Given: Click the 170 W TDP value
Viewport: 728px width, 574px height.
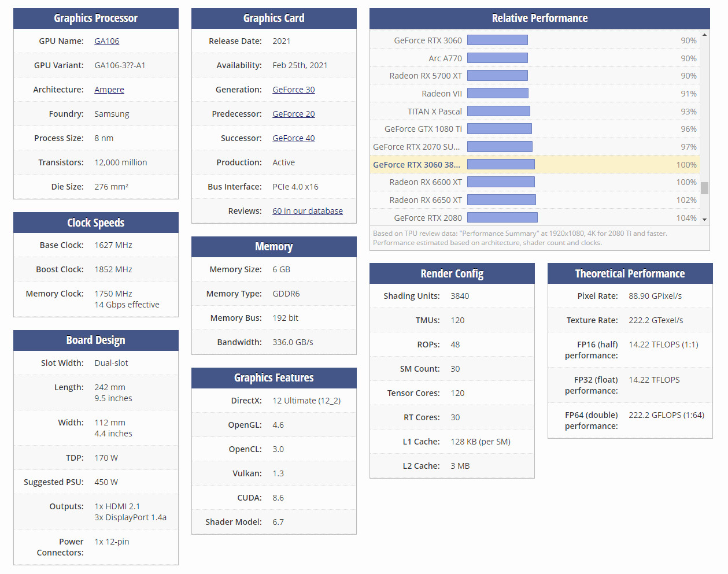Looking at the screenshot, I should [x=106, y=458].
